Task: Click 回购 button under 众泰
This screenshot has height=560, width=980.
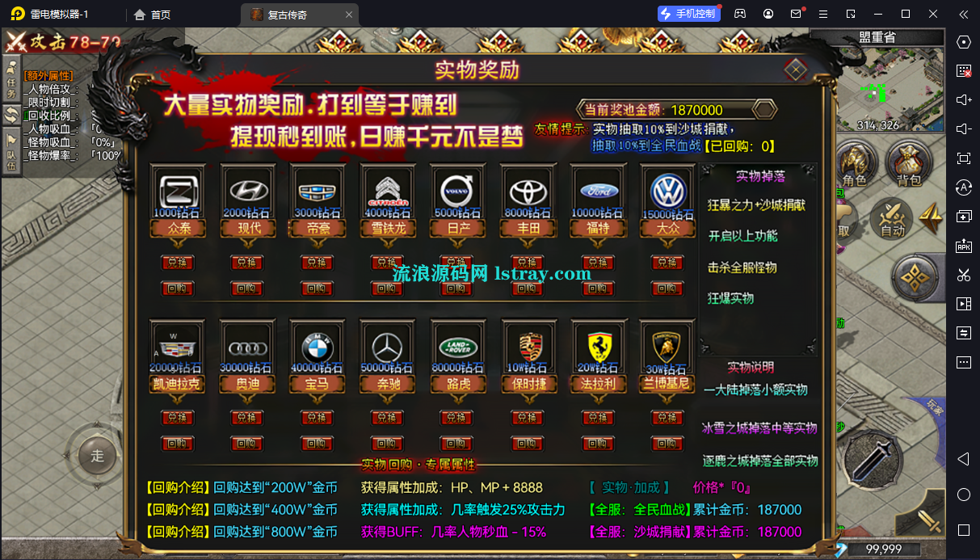Action: (x=177, y=288)
